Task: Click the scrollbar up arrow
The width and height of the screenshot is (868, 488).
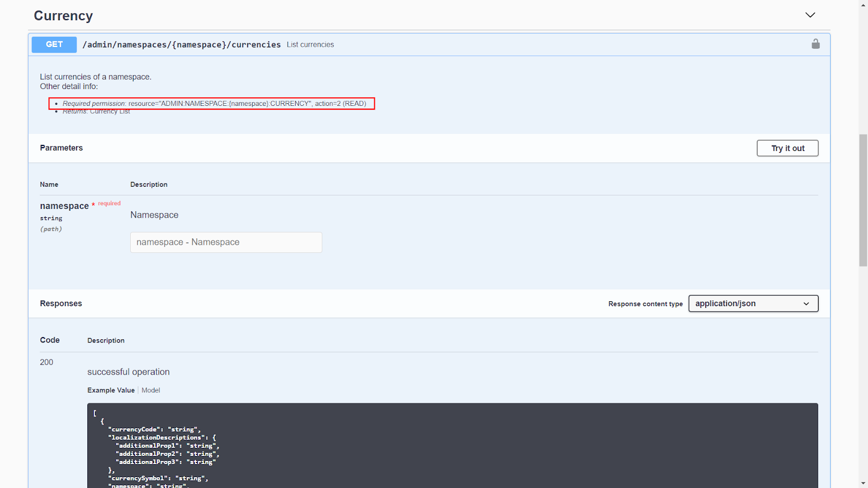Action: coord(863,4)
